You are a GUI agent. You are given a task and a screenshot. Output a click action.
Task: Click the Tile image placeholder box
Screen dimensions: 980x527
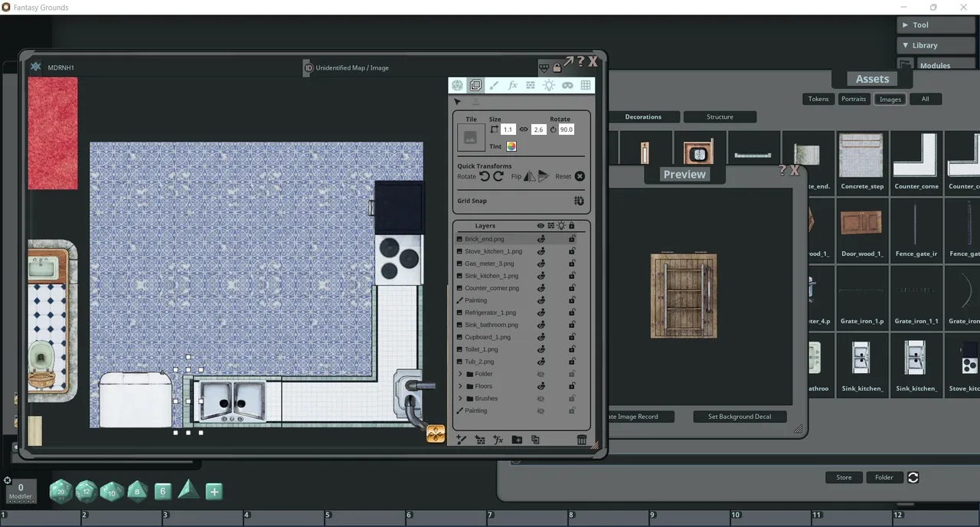tap(471, 137)
